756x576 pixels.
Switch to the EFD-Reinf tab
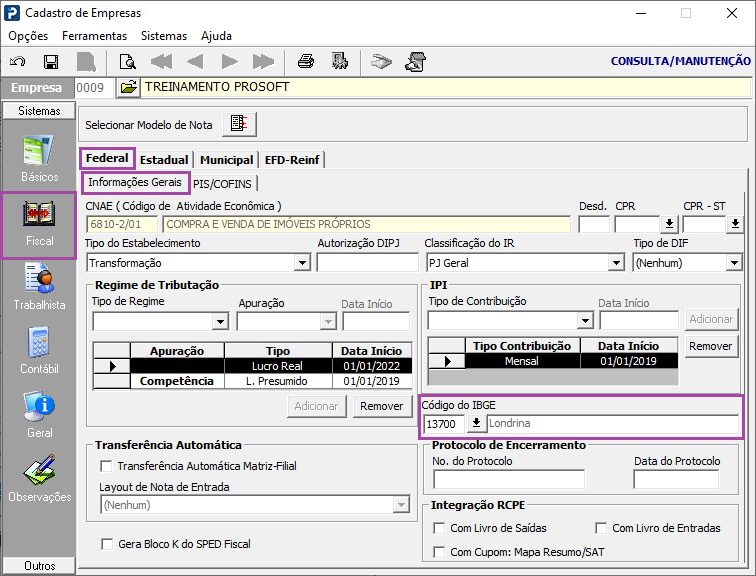pyautogui.click(x=292, y=160)
